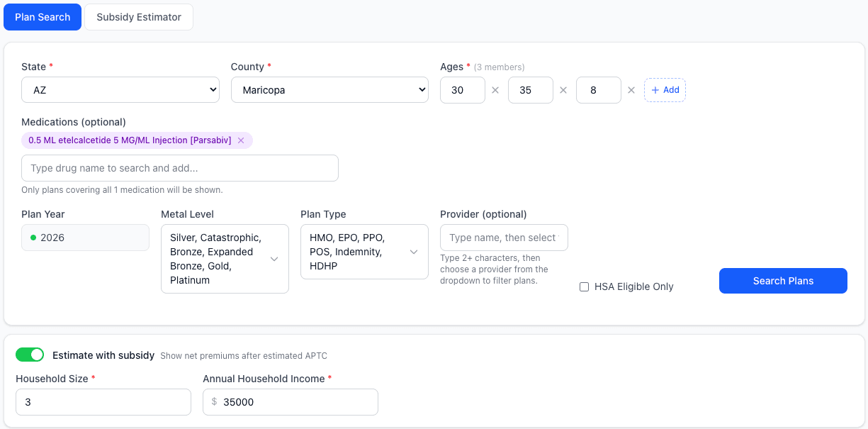Click the Plan Year 2026 field

85,238
